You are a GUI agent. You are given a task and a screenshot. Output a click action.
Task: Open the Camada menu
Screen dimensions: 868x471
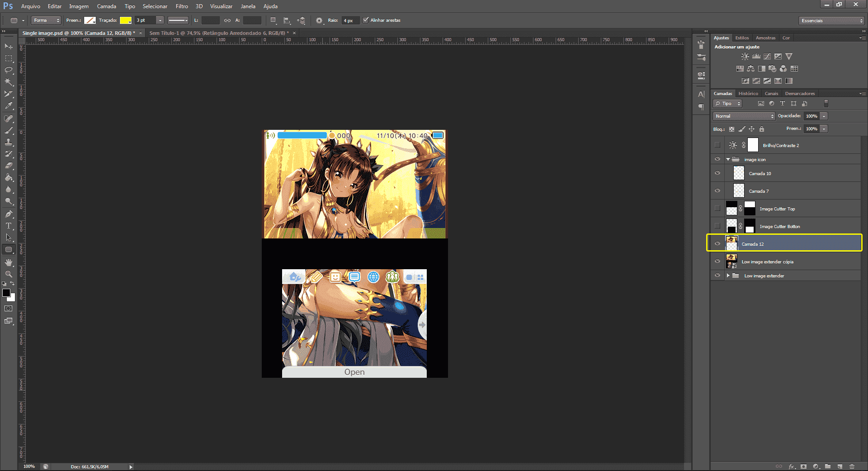point(107,6)
